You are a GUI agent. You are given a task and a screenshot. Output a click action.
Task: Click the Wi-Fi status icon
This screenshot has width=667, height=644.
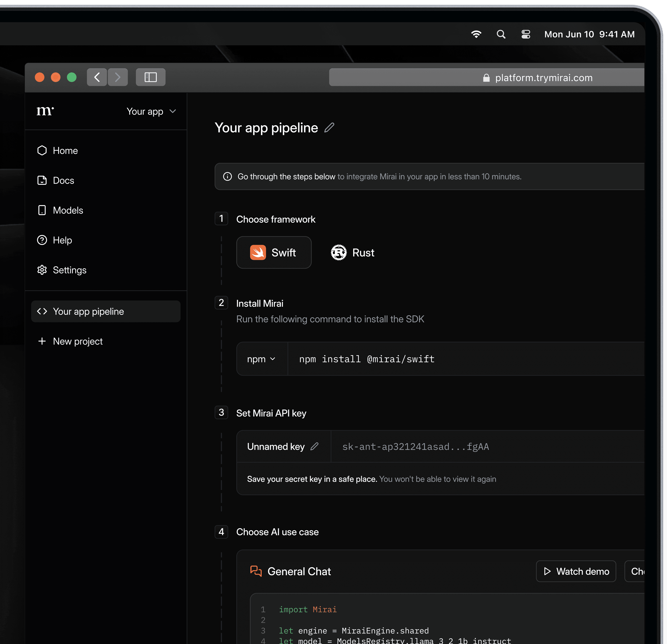[476, 34]
